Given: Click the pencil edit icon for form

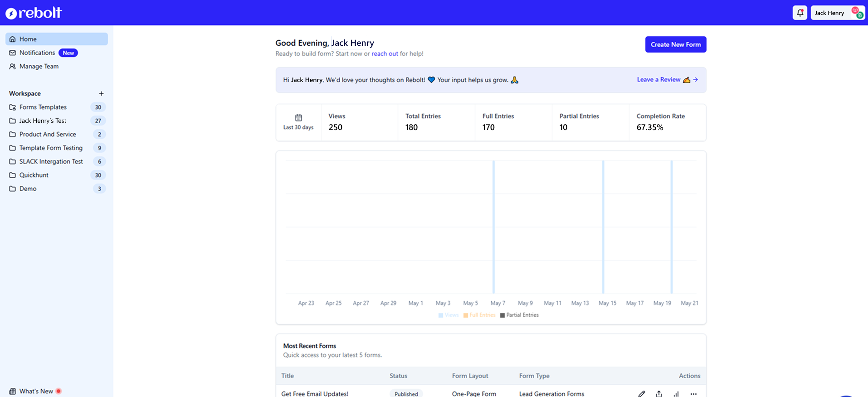Looking at the screenshot, I should 641,393.
